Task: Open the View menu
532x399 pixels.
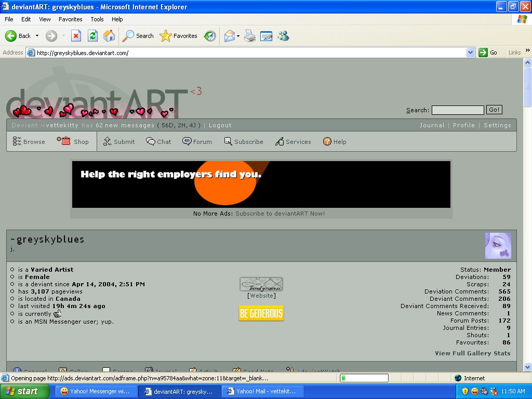Action: 45,19
